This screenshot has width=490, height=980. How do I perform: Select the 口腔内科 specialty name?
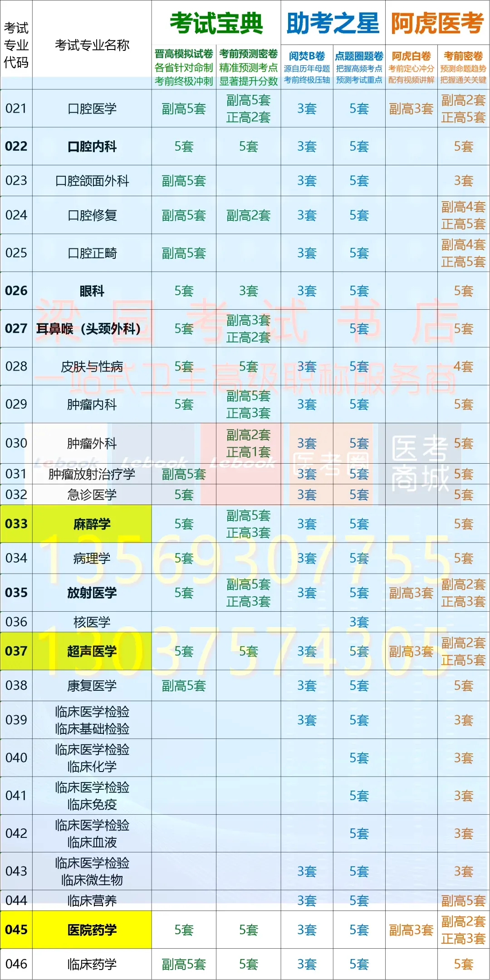[x=92, y=146]
